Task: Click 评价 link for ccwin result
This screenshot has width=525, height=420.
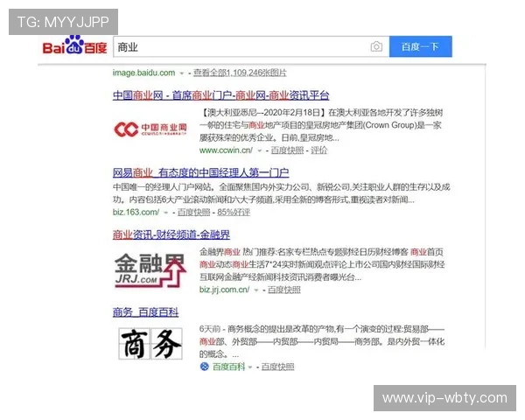Action: click(x=318, y=150)
